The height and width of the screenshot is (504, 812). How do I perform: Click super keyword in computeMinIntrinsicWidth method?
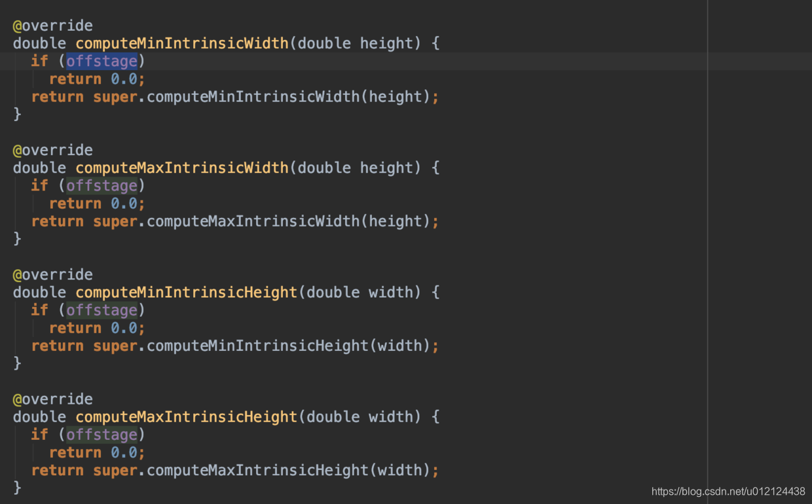(x=115, y=97)
